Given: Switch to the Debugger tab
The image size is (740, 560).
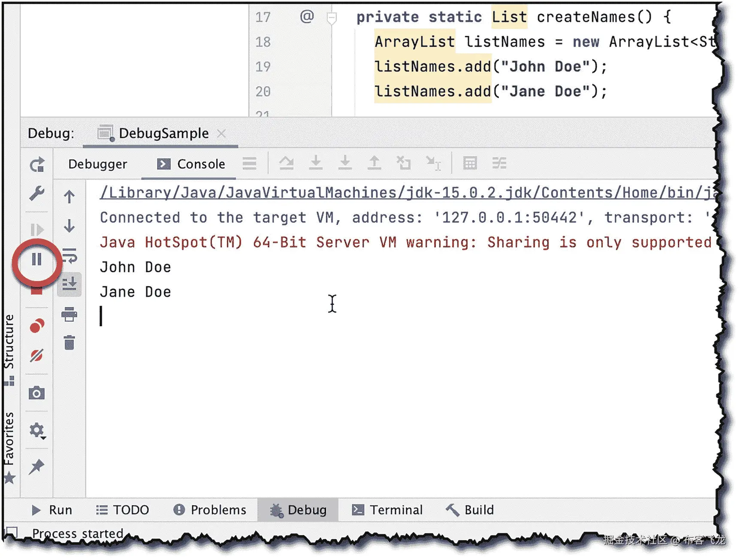Looking at the screenshot, I should [x=98, y=164].
